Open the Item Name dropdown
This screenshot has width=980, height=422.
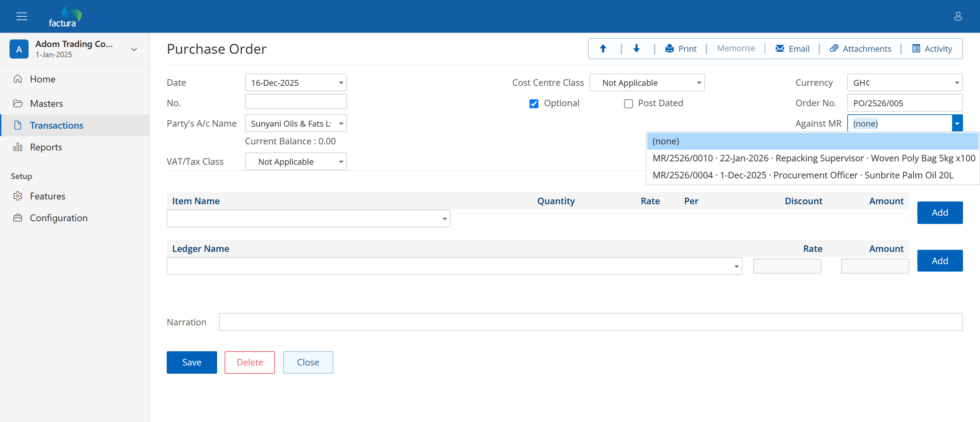(x=444, y=218)
